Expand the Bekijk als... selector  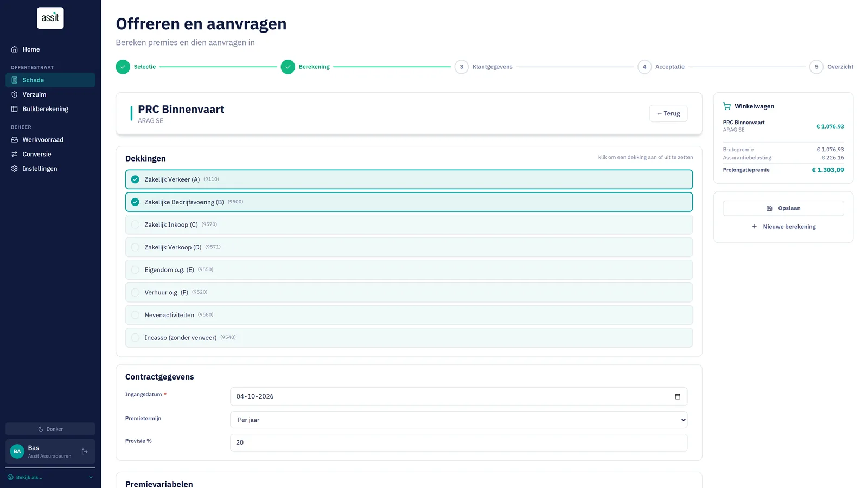point(50,477)
